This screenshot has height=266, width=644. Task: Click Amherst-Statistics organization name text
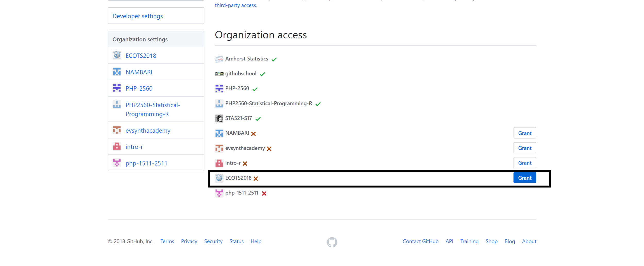(x=247, y=59)
